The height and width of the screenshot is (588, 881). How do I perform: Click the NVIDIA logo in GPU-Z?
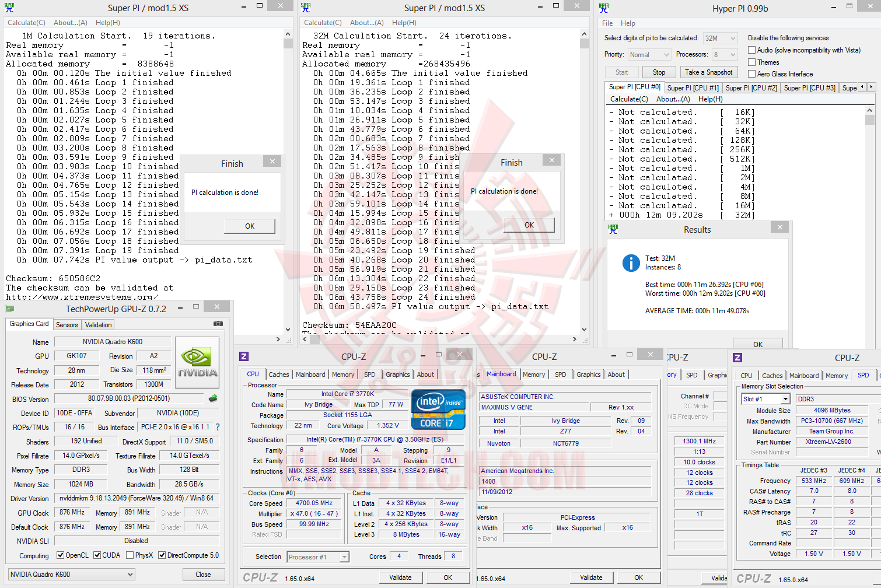click(197, 363)
